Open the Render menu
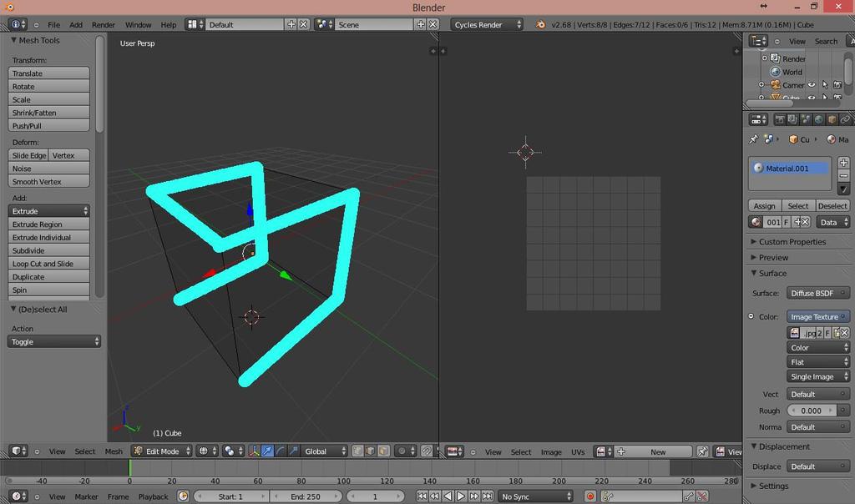 pyautogui.click(x=103, y=24)
